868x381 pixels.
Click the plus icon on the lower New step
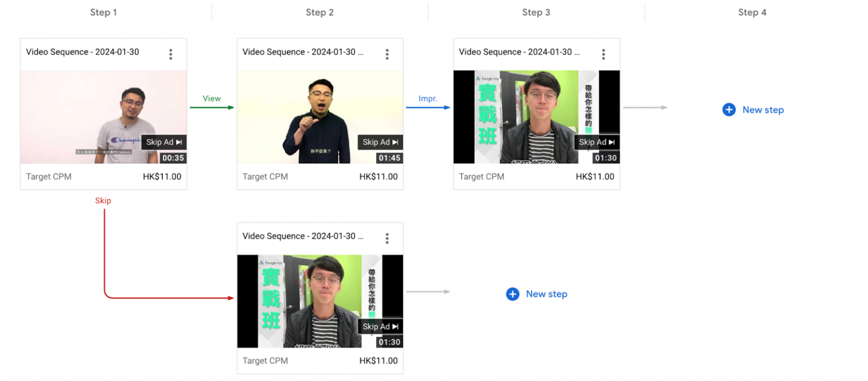click(x=513, y=294)
